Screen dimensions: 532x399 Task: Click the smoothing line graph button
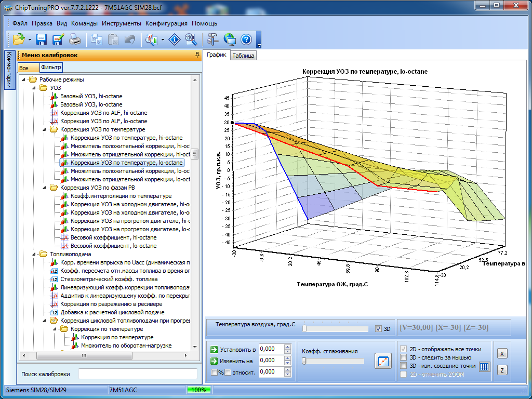pos(383,361)
